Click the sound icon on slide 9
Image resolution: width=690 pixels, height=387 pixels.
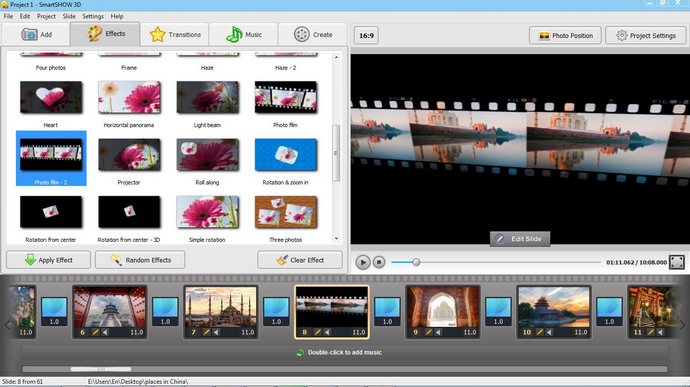tap(438, 332)
